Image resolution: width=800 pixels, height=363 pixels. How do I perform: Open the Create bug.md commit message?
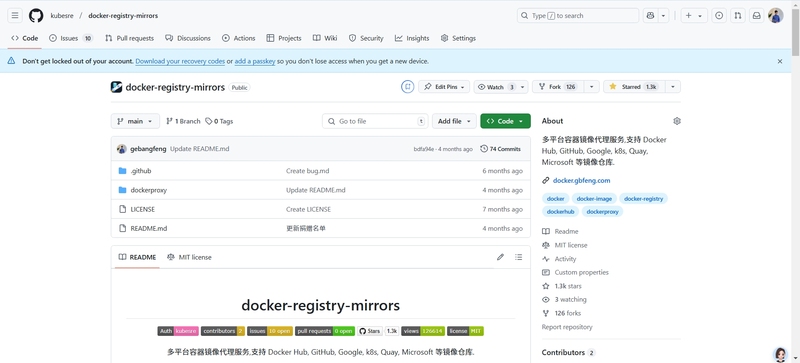click(307, 171)
